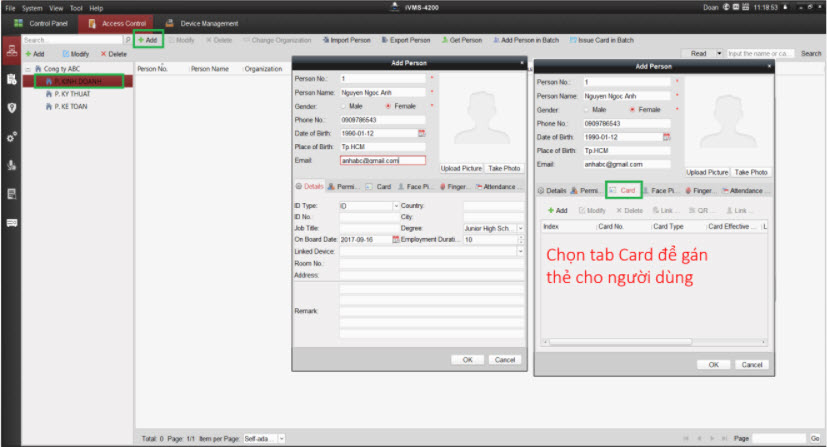
Task: Select Female gender in left Add Person dialog
Action: click(388, 105)
